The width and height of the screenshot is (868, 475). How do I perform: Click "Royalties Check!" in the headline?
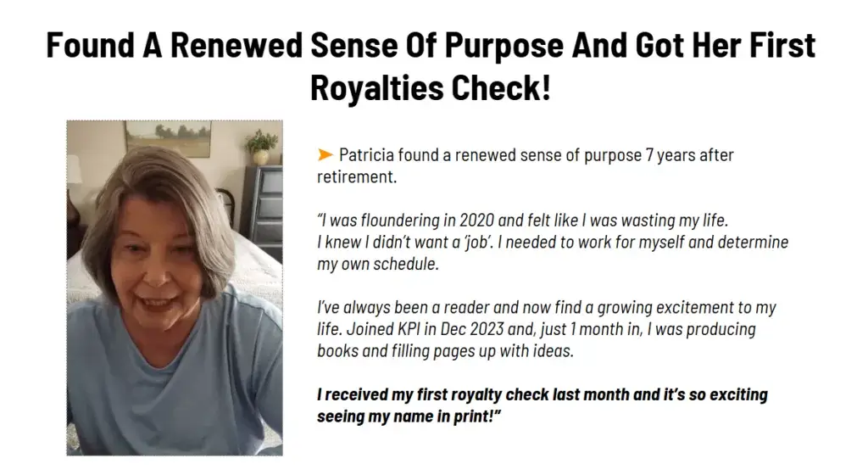431,87
